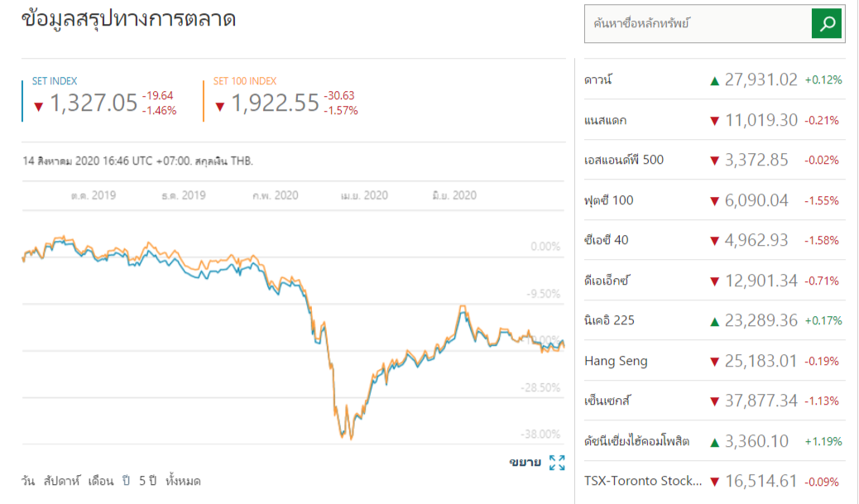This screenshot has width=859, height=504.
Task: Select the วัน time range
Action: 29,481
